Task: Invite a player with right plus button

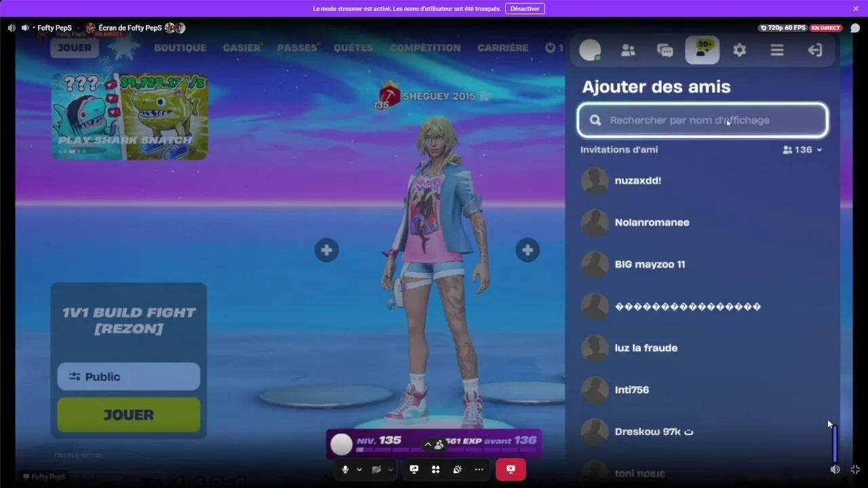Action: [x=528, y=250]
